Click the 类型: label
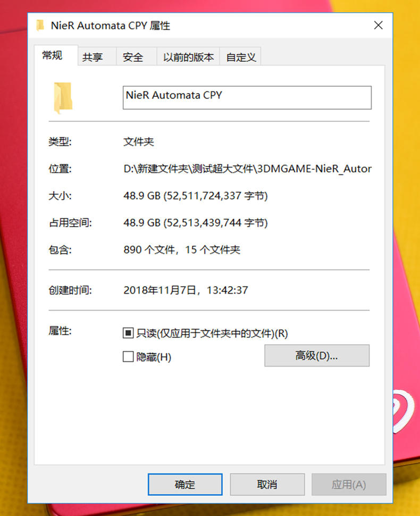 tap(60, 142)
